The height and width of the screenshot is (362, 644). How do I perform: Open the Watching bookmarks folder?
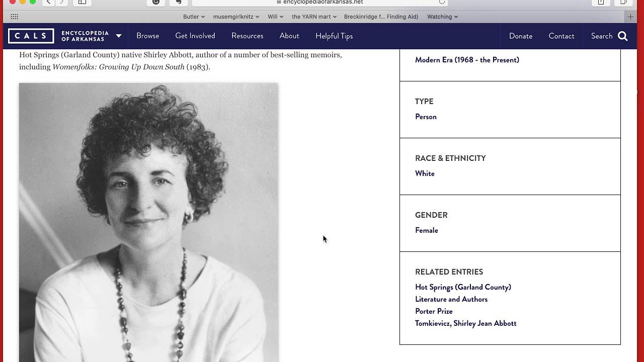click(x=442, y=17)
